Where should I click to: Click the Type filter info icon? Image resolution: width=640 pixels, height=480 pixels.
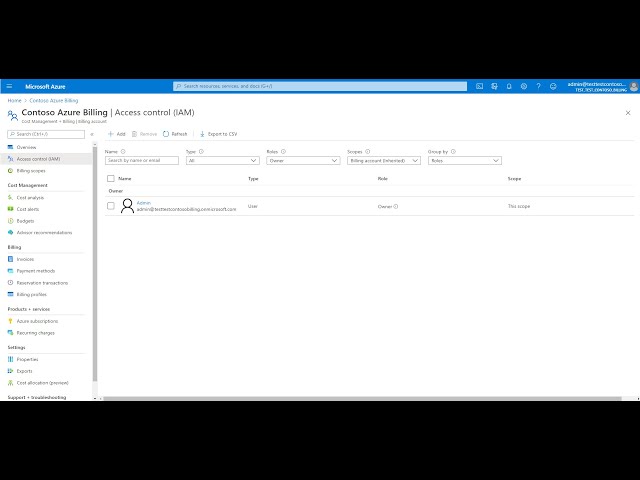201,151
